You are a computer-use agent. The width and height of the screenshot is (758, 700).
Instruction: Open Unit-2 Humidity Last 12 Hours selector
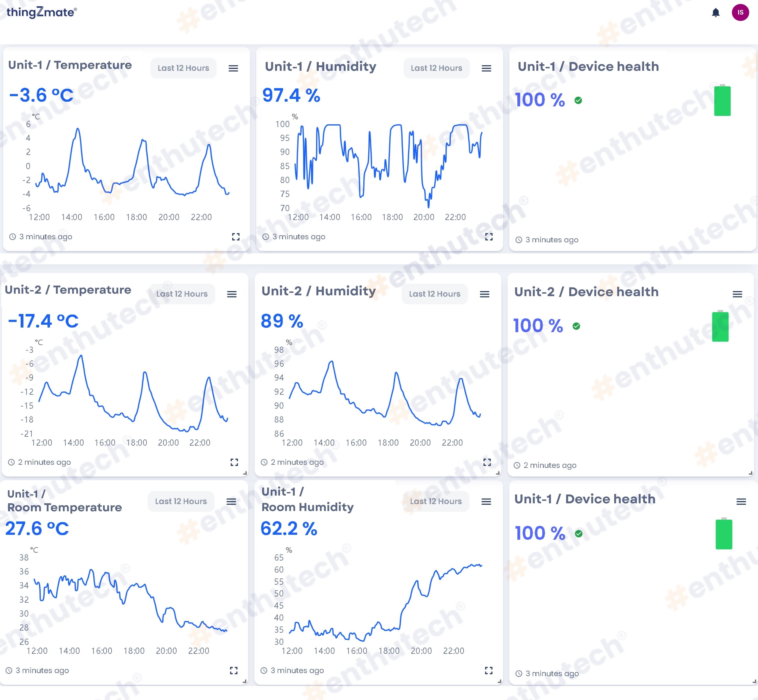[x=435, y=294]
